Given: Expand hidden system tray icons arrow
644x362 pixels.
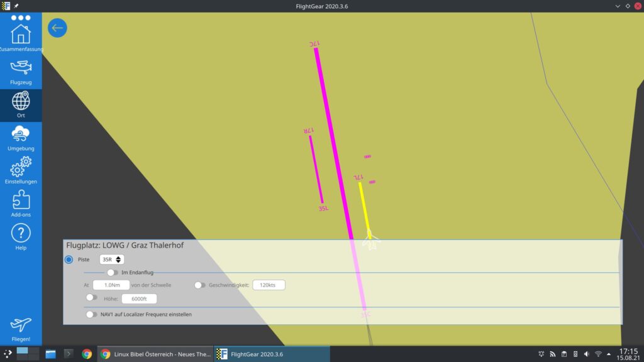Looking at the screenshot, I should (x=609, y=354).
